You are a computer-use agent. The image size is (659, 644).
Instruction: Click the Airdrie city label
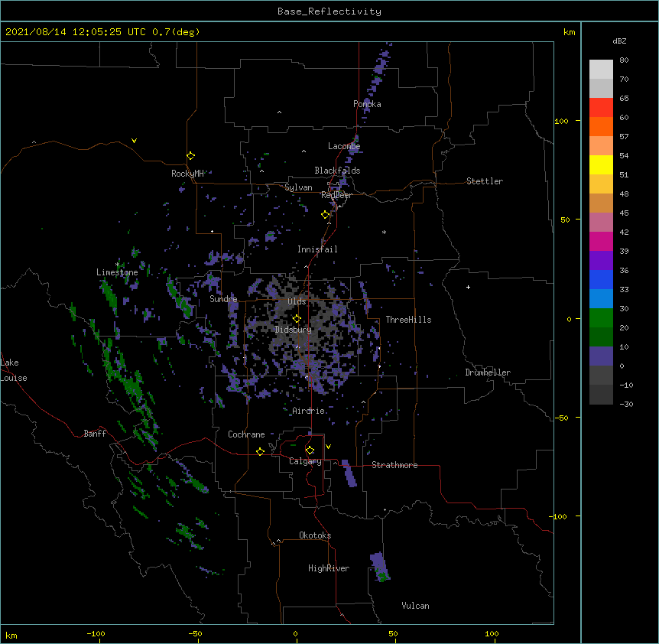point(309,411)
